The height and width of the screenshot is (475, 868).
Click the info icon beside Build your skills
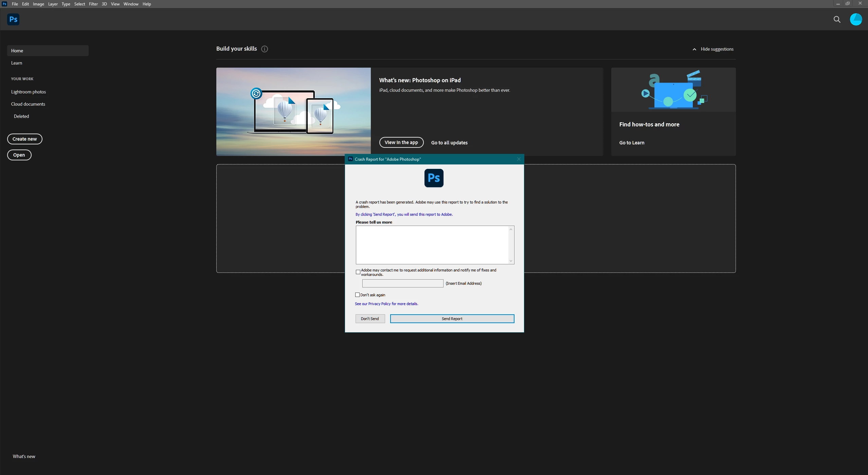265,49
